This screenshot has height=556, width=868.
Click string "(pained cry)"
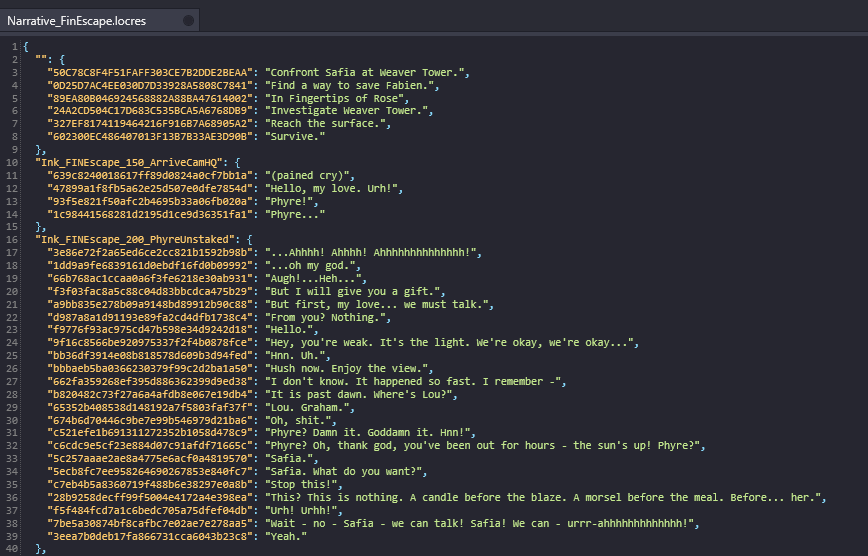click(x=307, y=175)
